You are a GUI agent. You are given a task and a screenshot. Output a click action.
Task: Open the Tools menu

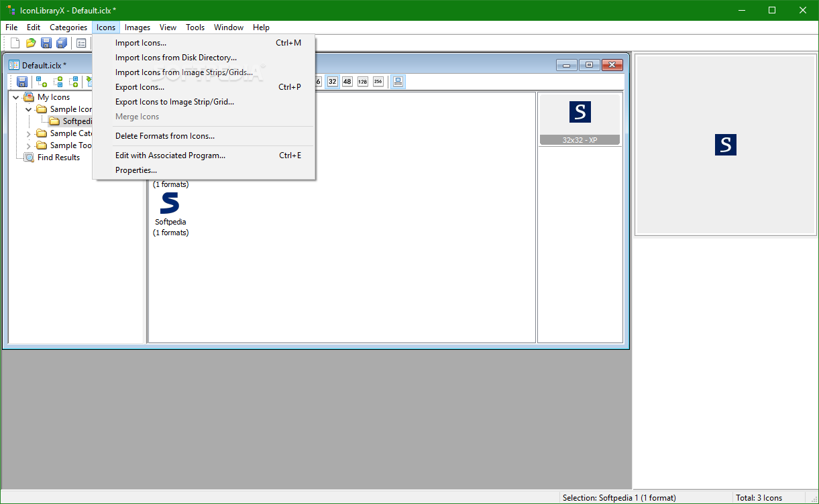coord(195,27)
